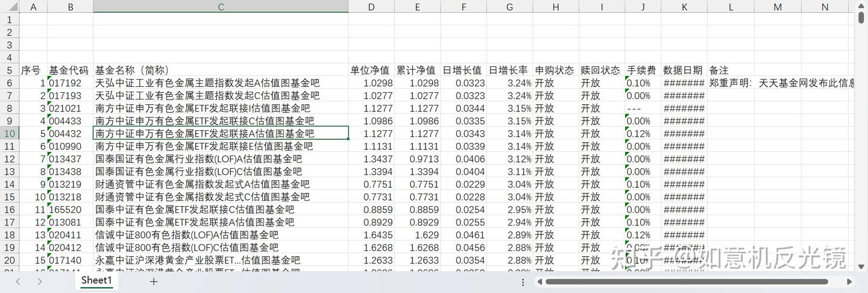Select cell 南方中证申万有色金属ETF发起联接A估值图基金吧
This screenshot has height=293, width=868.
[221, 133]
